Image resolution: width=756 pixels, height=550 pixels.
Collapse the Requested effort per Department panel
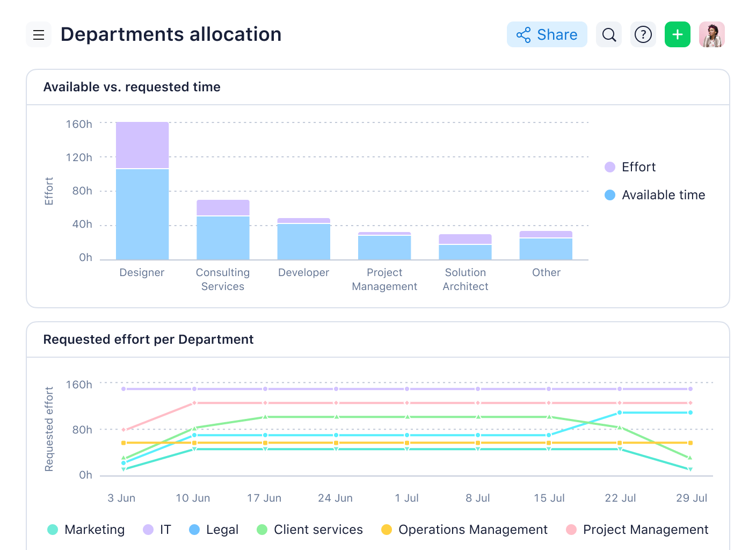[149, 339]
